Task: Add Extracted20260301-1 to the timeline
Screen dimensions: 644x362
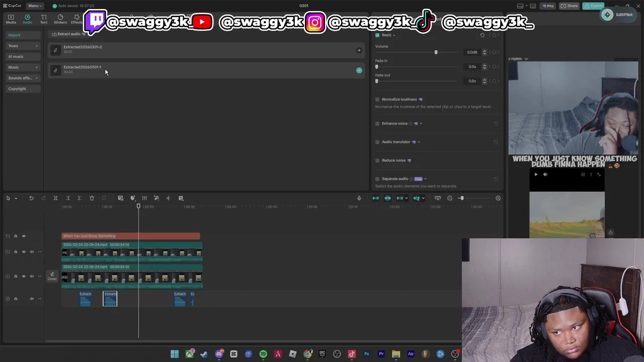Action: [359, 70]
